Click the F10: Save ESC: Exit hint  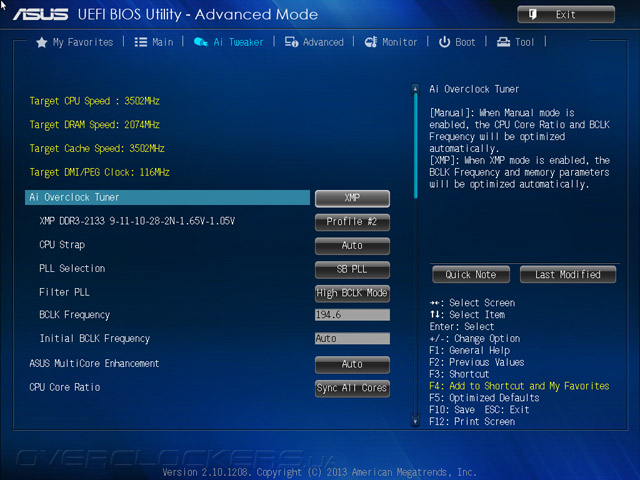coord(480,410)
